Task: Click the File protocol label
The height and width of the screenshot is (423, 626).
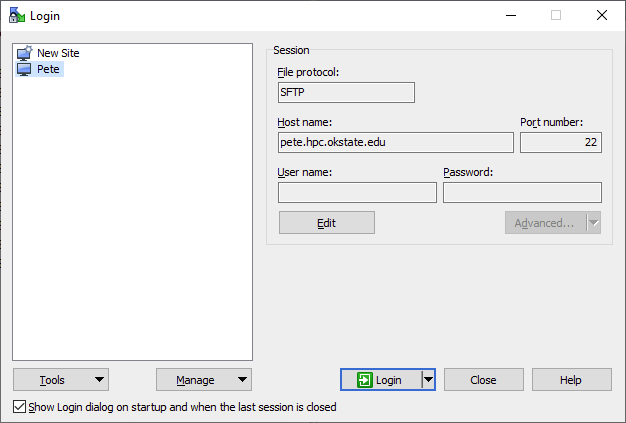Action: tap(308, 72)
